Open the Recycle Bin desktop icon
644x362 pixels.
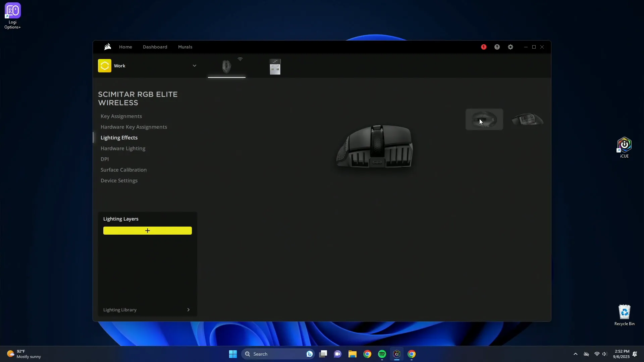coord(624,315)
